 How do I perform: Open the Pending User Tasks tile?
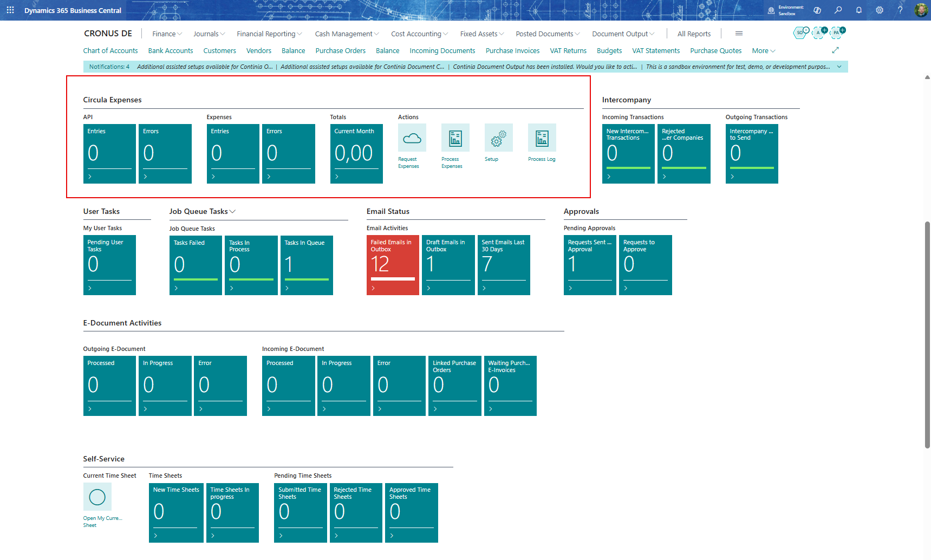click(x=109, y=265)
